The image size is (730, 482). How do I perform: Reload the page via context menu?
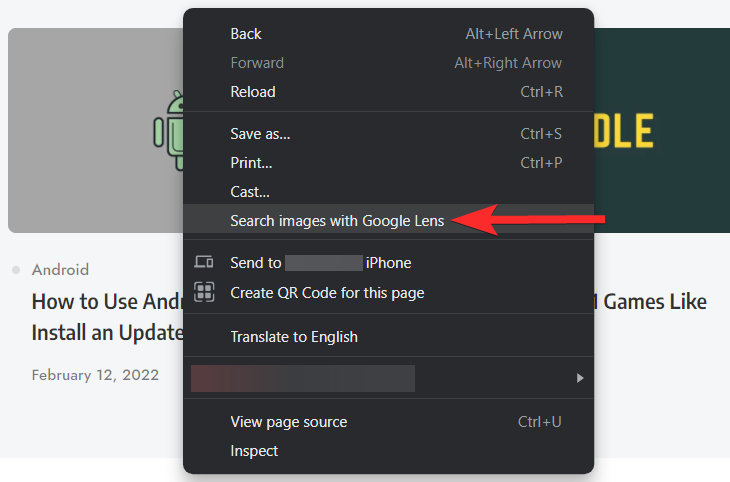(x=253, y=92)
